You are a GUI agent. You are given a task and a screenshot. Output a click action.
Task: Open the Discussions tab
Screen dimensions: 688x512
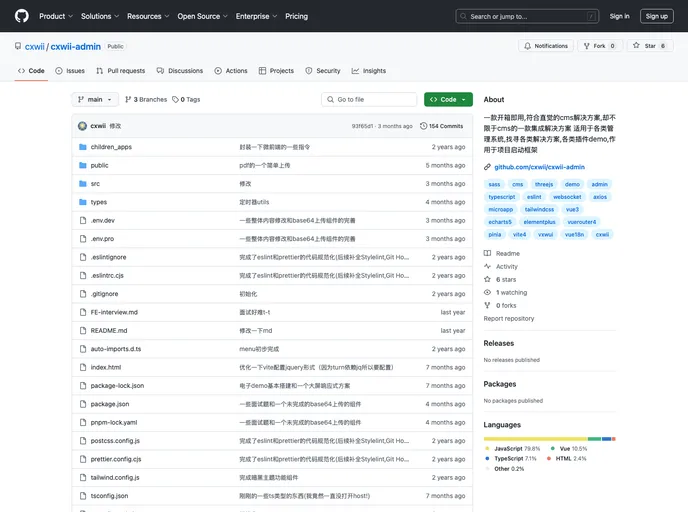click(180, 71)
